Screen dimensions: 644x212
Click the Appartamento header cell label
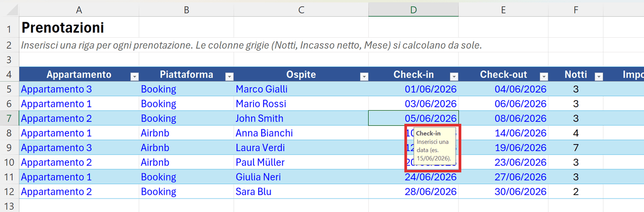tap(79, 75)
